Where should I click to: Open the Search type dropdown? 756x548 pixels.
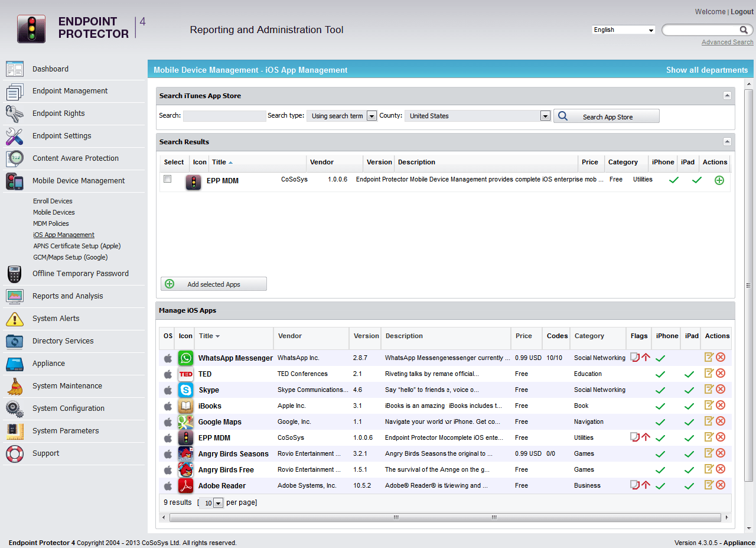tap(371, 116)
